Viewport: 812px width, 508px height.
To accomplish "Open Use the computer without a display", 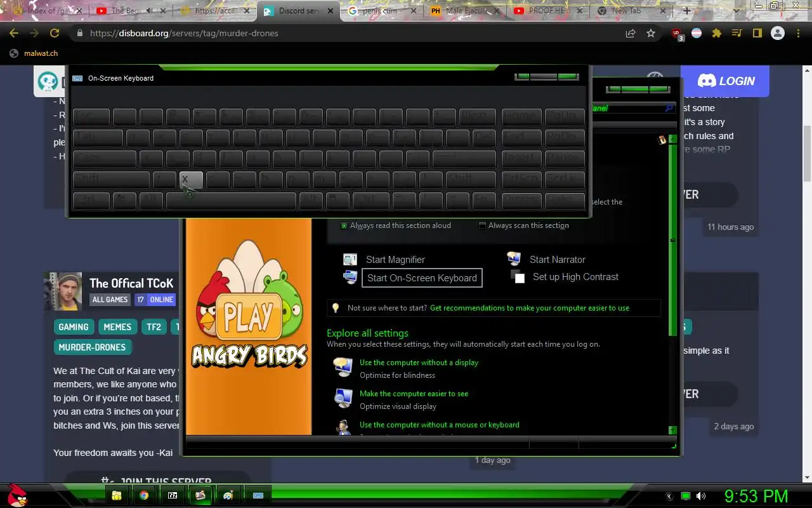I will pyautogui.click(x=419, y=363).
